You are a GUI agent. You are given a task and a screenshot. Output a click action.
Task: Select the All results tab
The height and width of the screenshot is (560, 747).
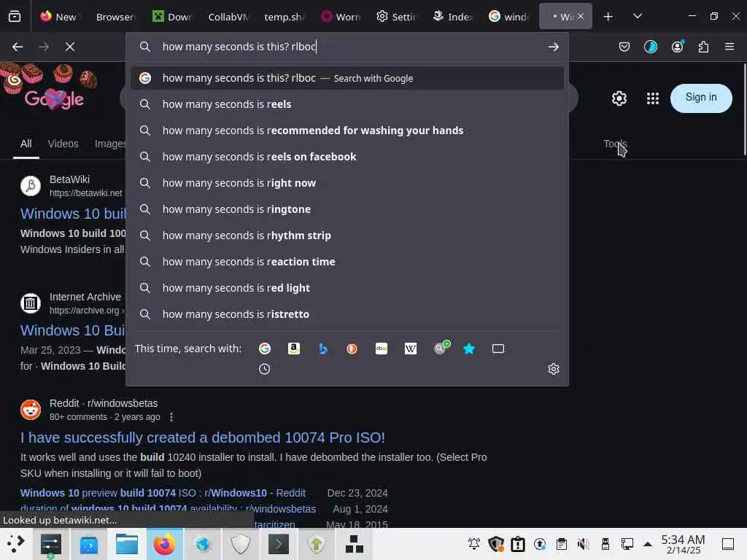click(x=26, y=144)
